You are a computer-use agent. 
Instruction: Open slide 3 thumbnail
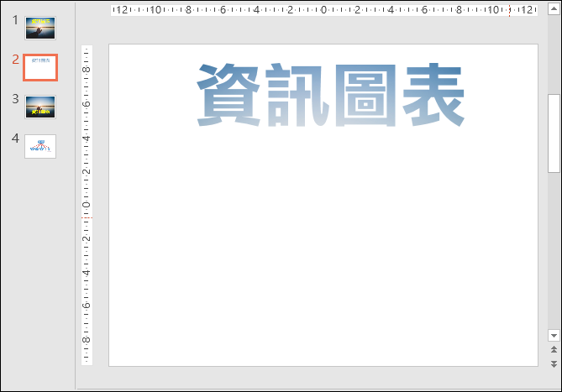[x=40, y=107]
